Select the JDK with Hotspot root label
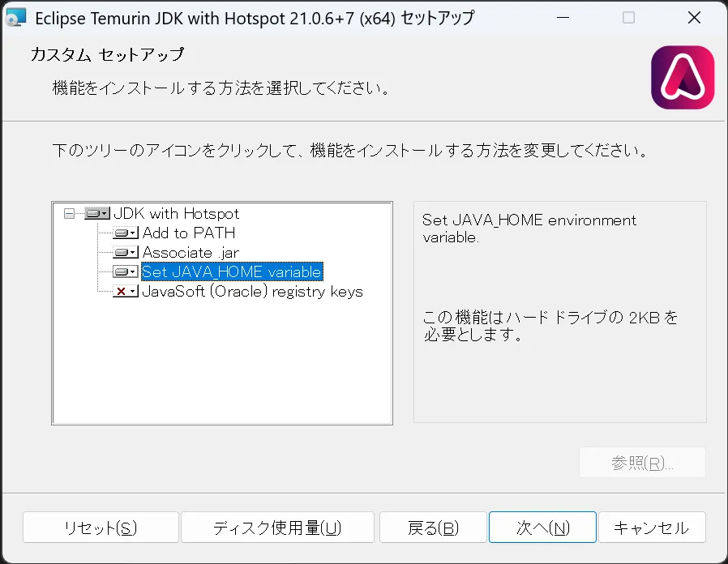Image resolution: width=728 pixels, height=564 pixels. 176,214
